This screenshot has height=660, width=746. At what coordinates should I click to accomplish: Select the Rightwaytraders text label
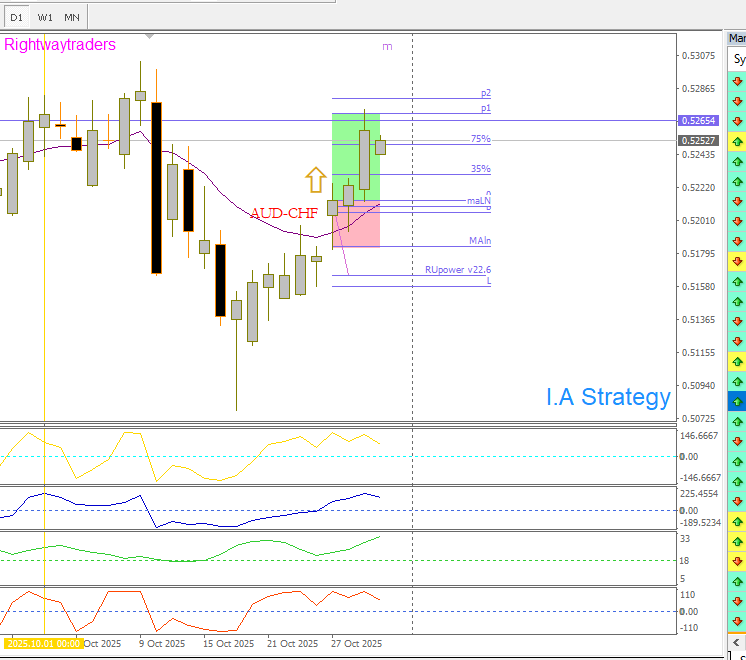[x=60, y=45]
